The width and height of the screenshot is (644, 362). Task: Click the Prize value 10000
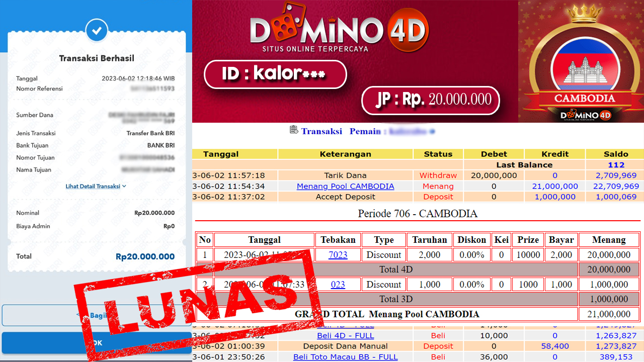pos(528,255)
